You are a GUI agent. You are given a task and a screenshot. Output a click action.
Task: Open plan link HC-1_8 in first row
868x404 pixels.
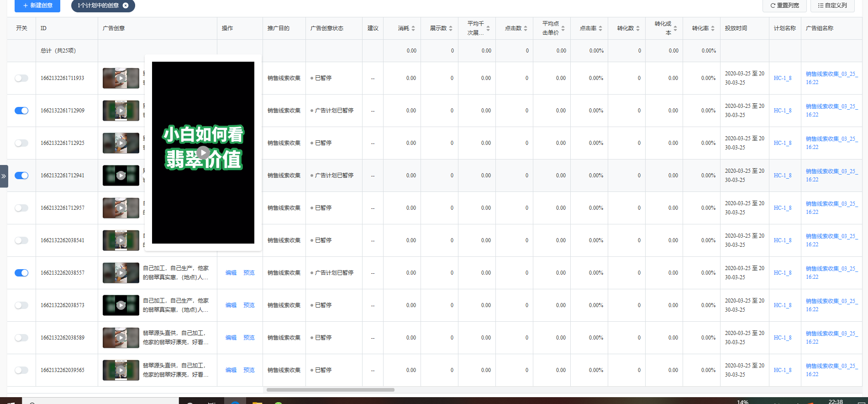(783, 78)
